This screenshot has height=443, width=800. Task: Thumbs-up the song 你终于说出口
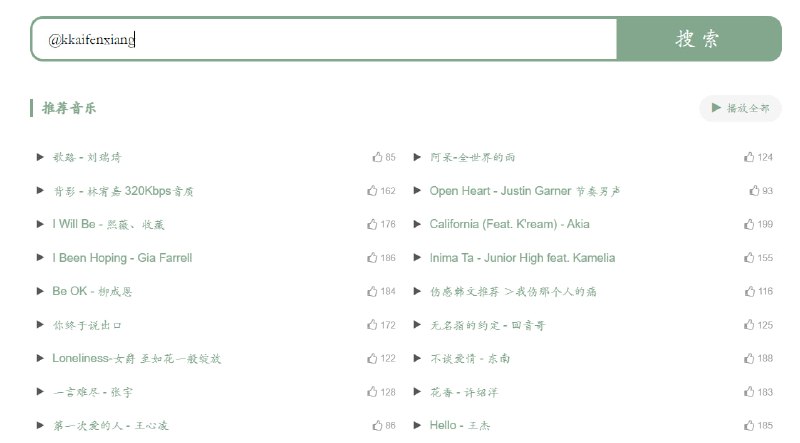click(x=373, y=325)
